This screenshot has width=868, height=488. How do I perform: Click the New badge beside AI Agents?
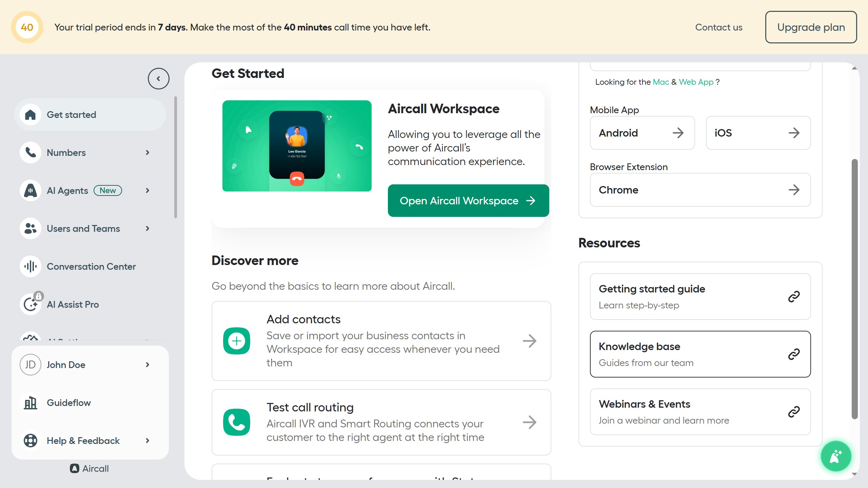(x=108, y=190)
